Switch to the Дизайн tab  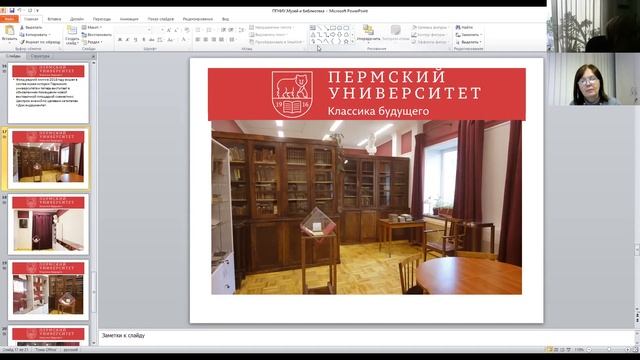point(77,19)
